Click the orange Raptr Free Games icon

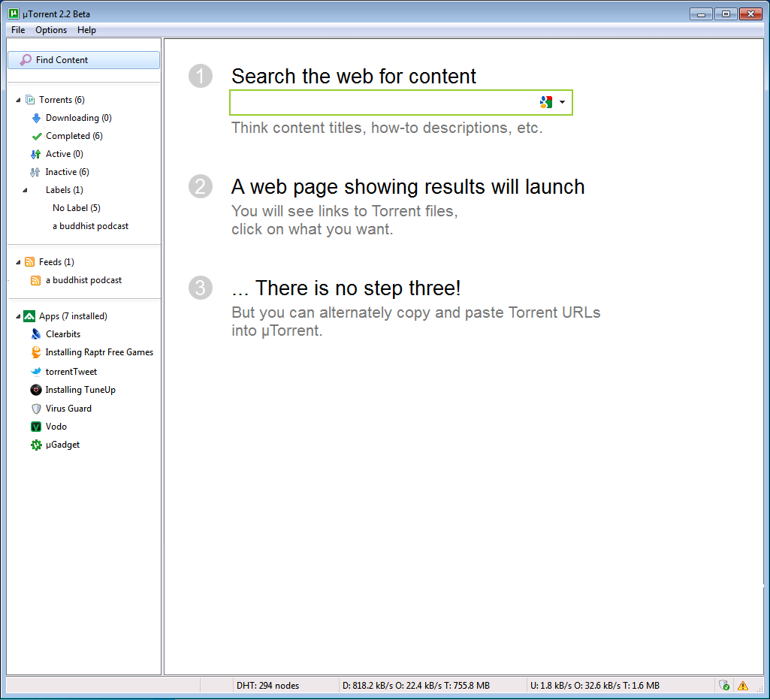36,352
